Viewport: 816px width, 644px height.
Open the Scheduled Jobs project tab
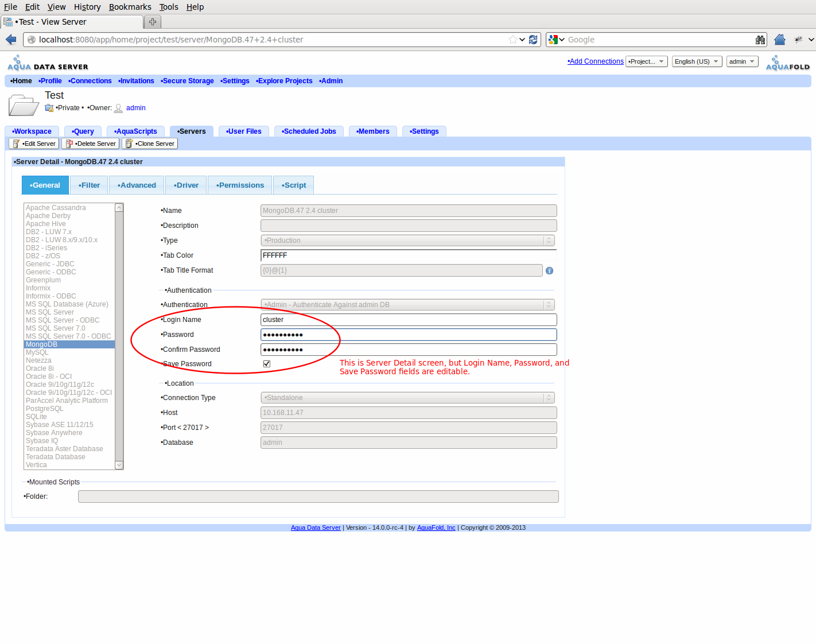(309, 131)
